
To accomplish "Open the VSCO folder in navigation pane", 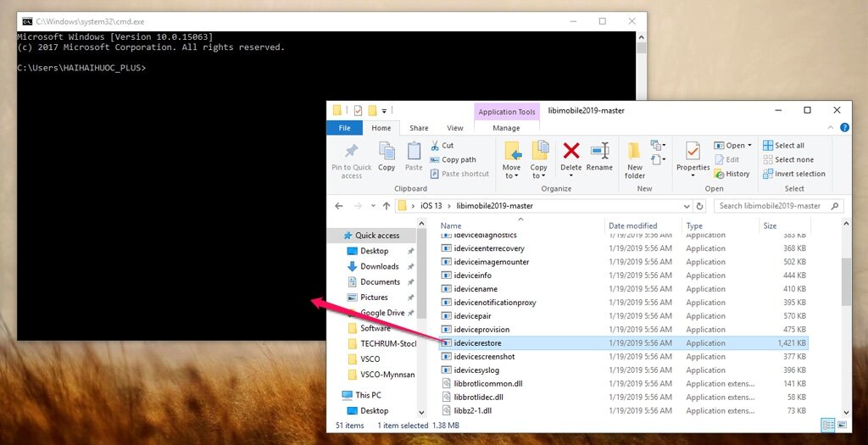I will [x=370, y=359].
